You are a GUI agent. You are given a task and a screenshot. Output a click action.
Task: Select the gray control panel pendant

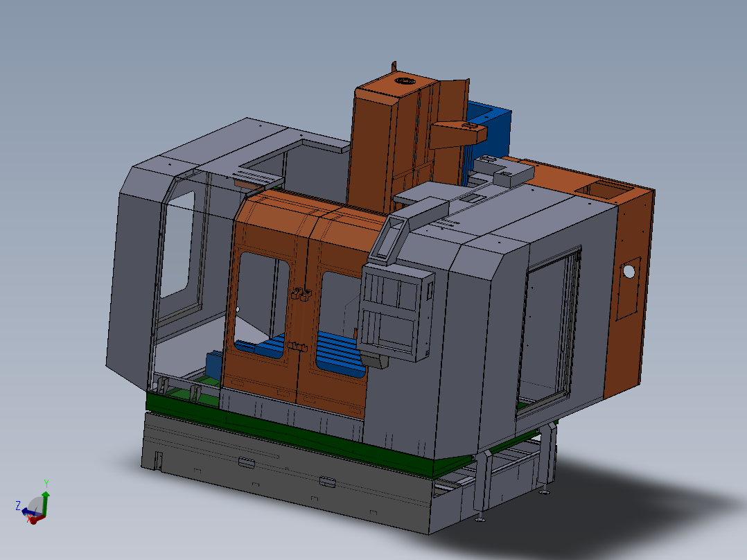click(396, 313)
